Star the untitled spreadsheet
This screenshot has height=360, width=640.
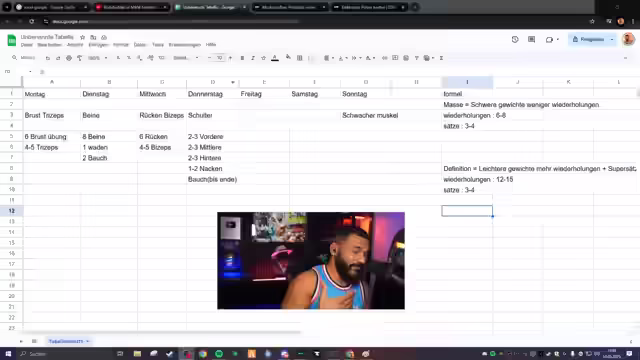[x=82, y=37]
